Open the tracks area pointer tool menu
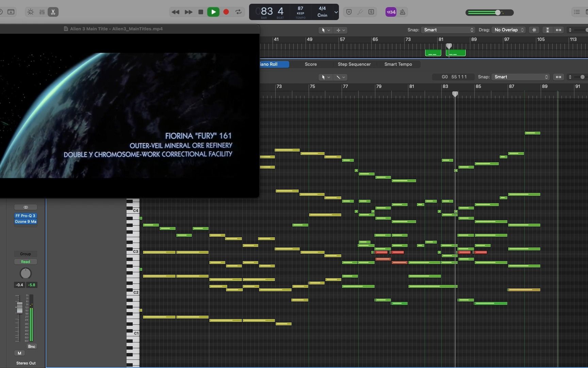 click(x=326, y=30)
